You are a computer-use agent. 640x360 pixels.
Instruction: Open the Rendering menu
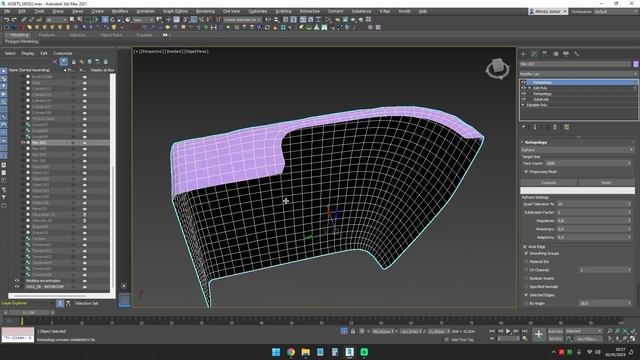click(x=205, y=11)
